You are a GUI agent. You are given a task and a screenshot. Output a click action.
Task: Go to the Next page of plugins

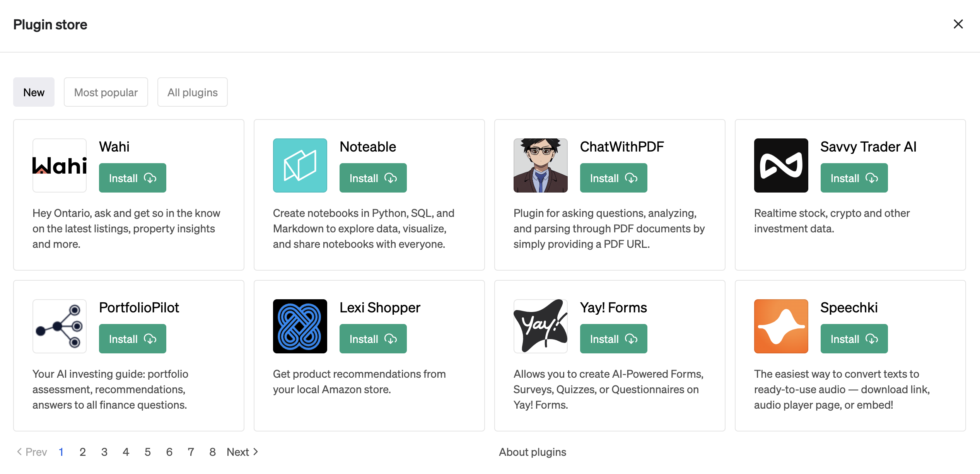pyautogui.click(x=242, y=452)
